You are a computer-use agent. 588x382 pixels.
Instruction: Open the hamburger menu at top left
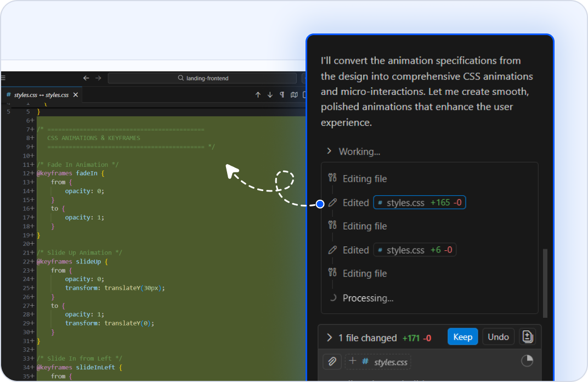point(4,77)
